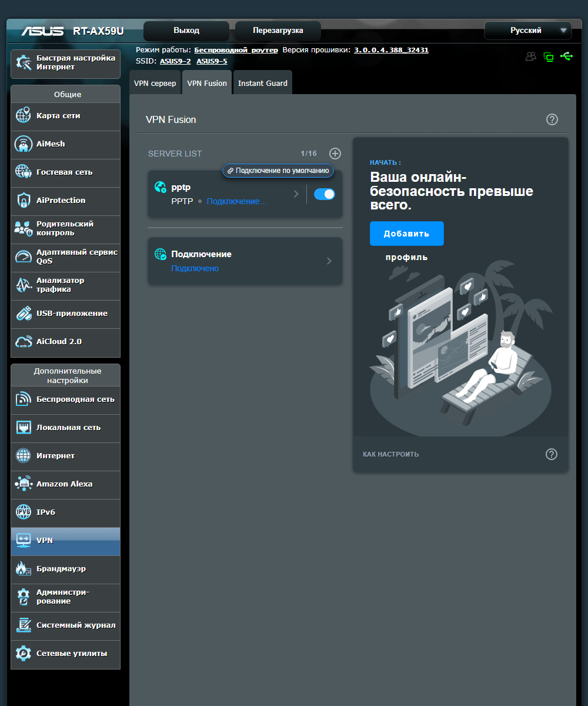Click the IPv6 icon
The width and height of the screenshot is (588, 706).
click(23, 512)
